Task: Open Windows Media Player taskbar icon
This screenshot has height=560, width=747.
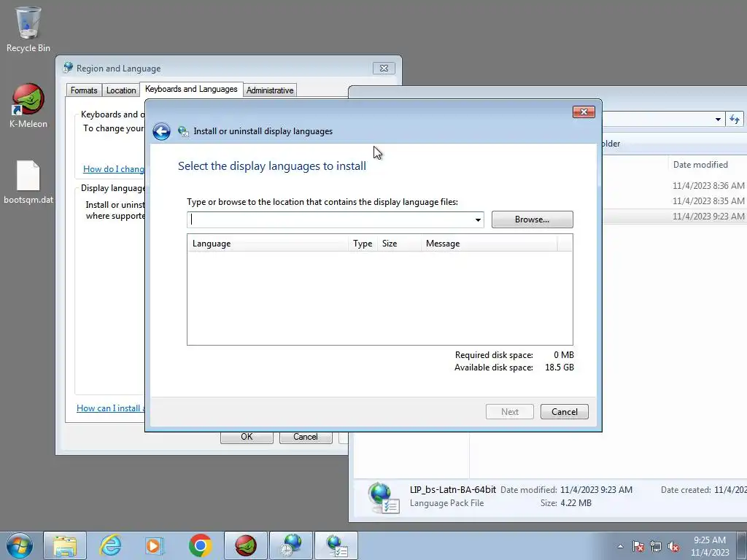Action: coord(155,545)
